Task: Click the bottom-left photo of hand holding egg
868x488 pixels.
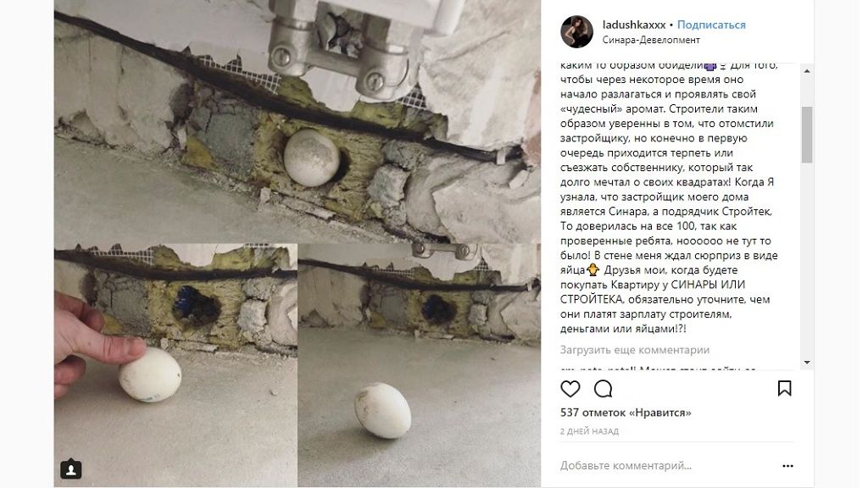Action: pyautogui.click(x=175, y=366)
